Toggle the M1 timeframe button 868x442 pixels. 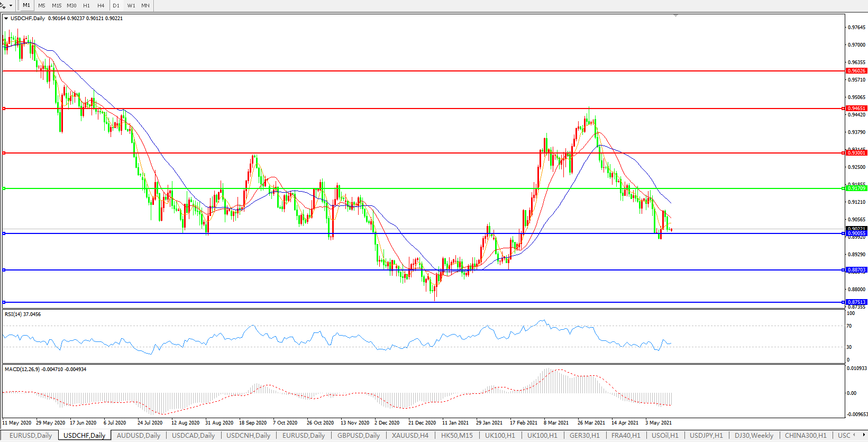26,5
